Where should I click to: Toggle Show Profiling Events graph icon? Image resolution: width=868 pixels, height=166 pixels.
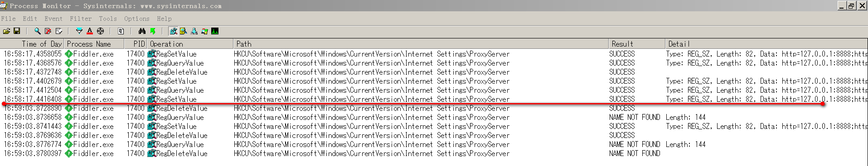215,31
